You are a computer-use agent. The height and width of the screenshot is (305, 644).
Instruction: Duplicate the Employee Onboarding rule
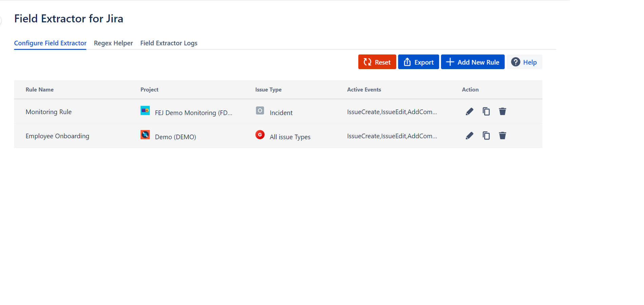pos(486,136)
